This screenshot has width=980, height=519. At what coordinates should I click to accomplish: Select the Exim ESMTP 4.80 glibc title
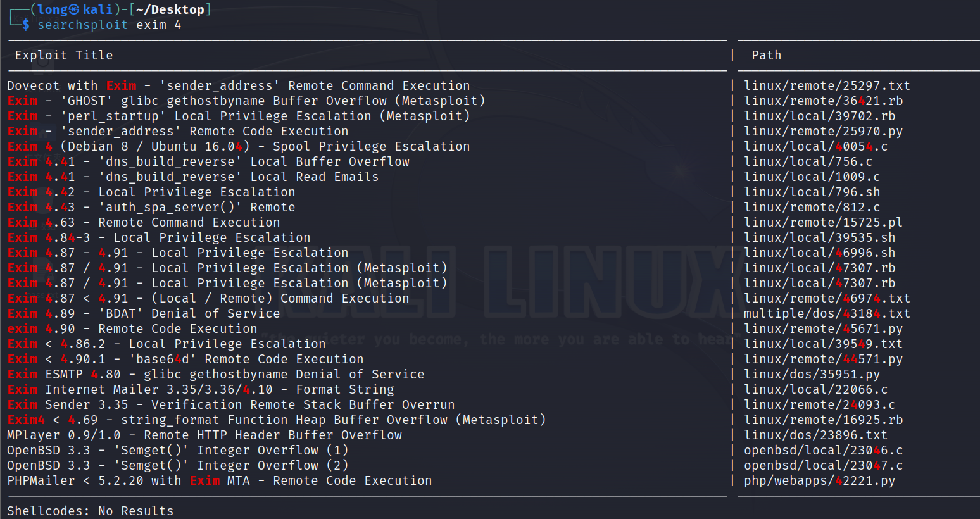(216, 374)
